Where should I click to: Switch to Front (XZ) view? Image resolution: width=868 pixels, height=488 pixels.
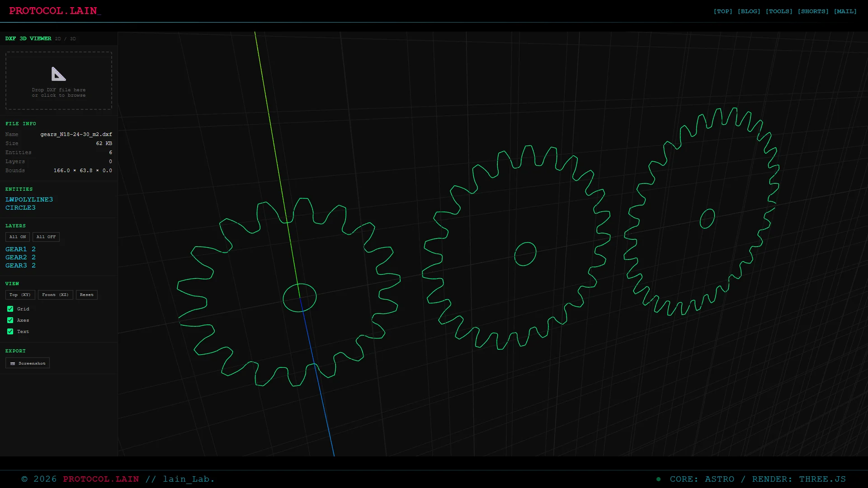tap(55, 295)
